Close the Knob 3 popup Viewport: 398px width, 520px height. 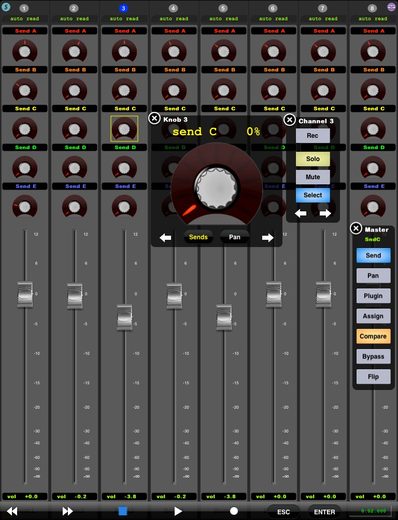154,118
